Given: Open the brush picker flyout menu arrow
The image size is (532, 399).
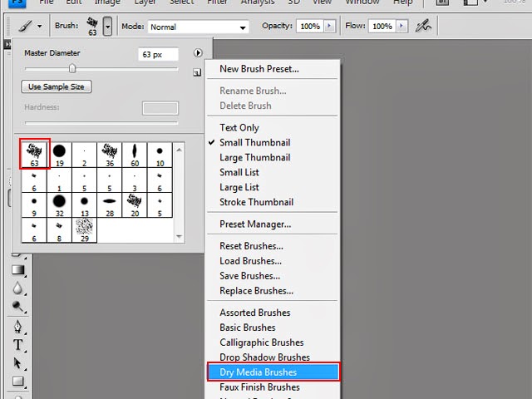Looking at the screenshot, I should (x=198, y=53).
